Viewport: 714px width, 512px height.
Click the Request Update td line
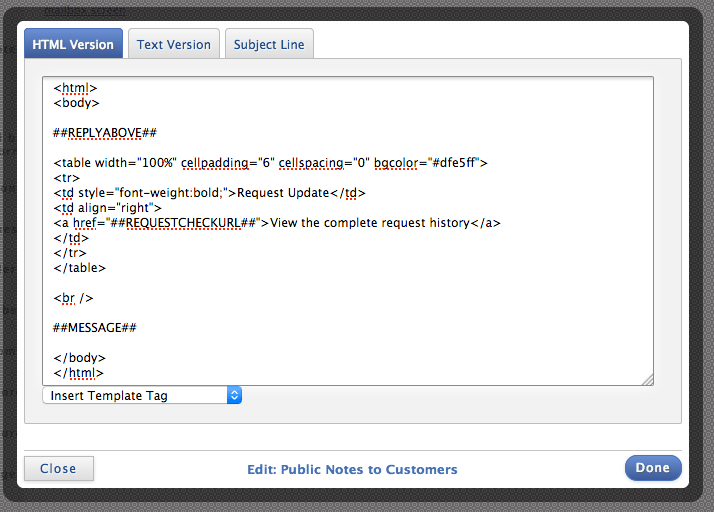(209, 193)
